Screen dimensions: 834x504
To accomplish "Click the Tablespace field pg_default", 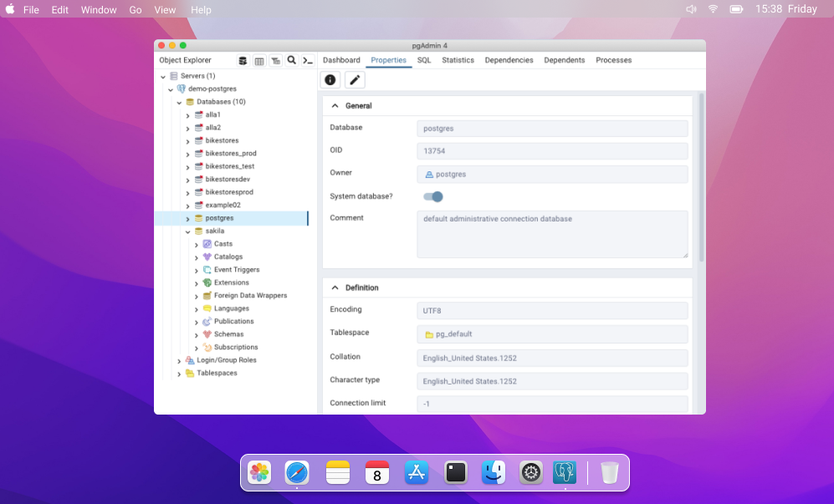I will (552, 334).
